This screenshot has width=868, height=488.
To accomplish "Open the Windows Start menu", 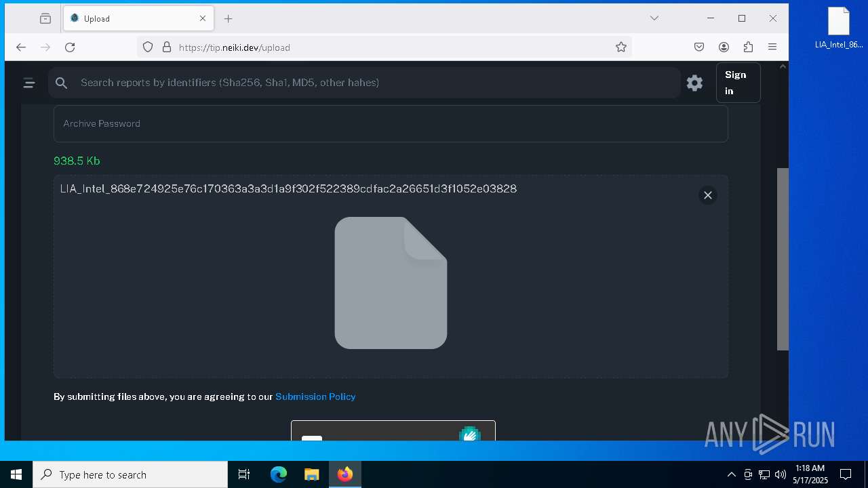I will [x=16, y=474].
